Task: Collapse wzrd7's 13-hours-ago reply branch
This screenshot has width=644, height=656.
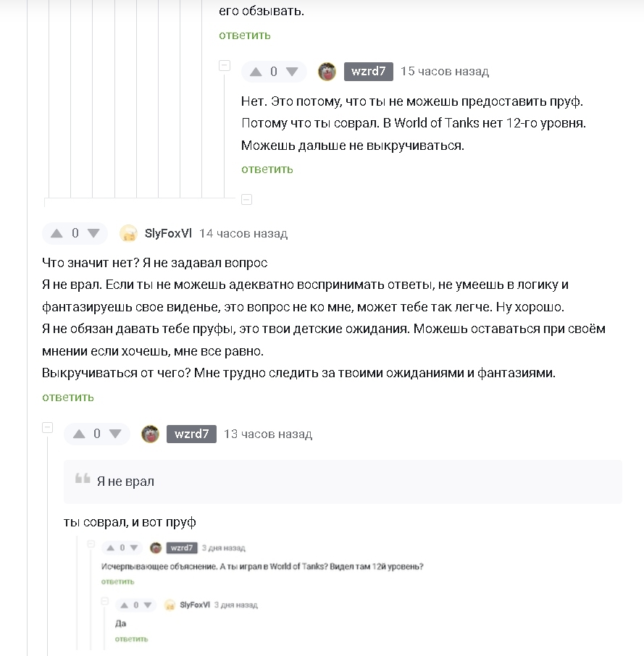Action: (x=48, y=428)
